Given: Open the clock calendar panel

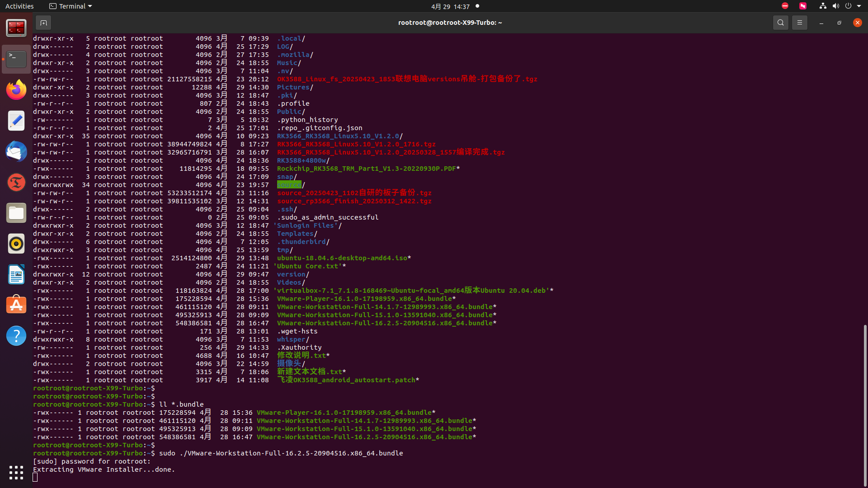Looking at the screenshot, I should (x=450, y=6).
